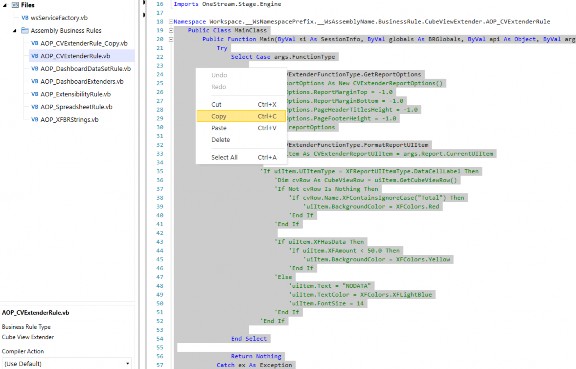
Task: Click line number 54 in the gutter
Action: pyautogui.click(x=159, y=339)
